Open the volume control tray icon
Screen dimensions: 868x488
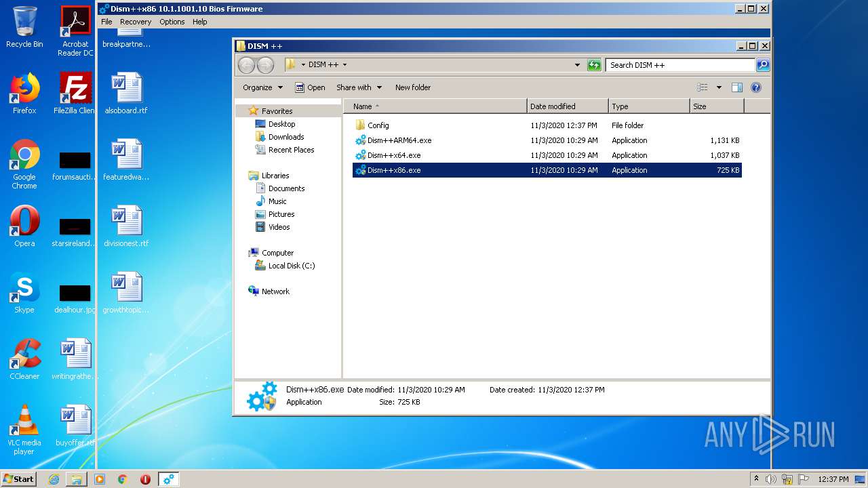coord(771,479)
